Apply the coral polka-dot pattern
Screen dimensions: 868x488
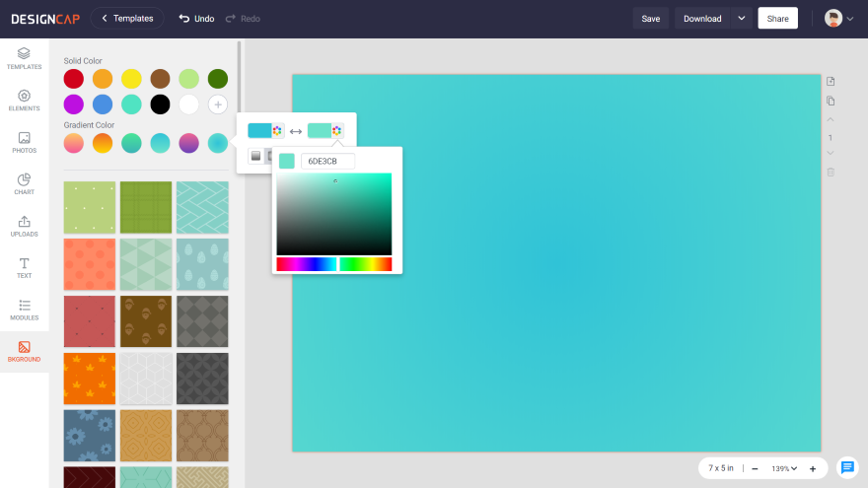pyautogui.click(x=90, y=264)
